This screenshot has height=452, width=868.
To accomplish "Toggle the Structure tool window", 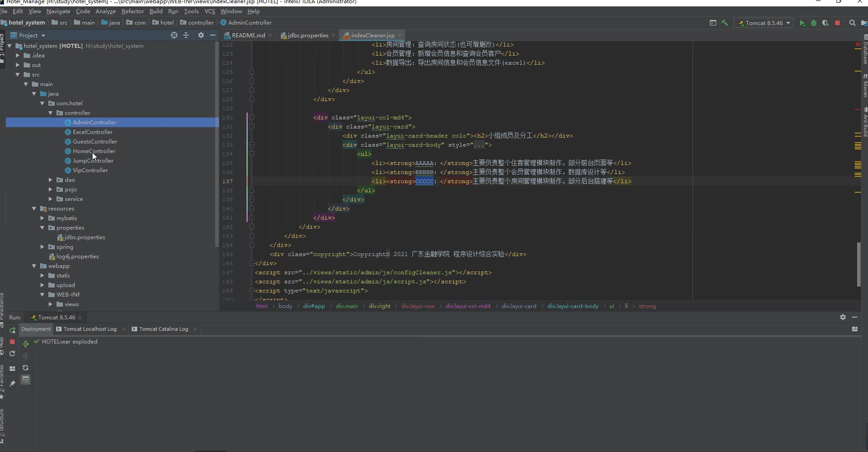I will 2,426.
